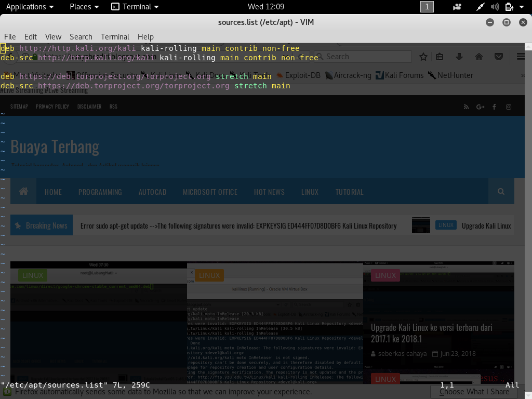The width and height of the screenshot is (532, 399).
Task: Open the Terminal menu in menu bar
Action: point(115,37)
